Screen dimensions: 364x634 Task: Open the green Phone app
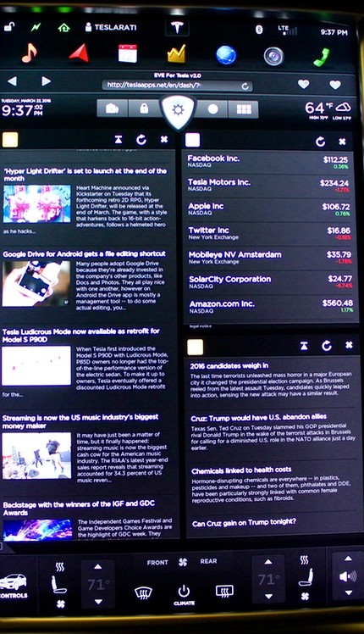(322, 57)
